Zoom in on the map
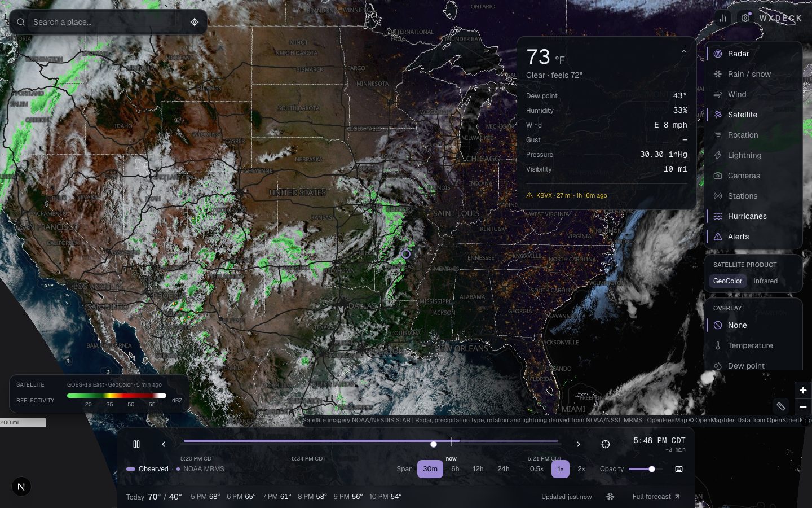The width and height of the screenshot is (812, 508). pyautogui.click(x=803, y=390)
